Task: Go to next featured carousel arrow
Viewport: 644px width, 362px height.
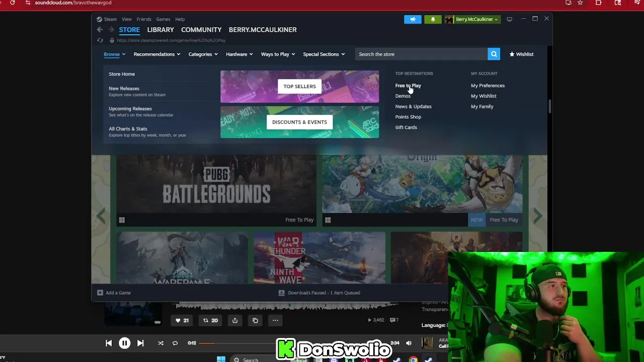Action: (x=538, y=216)
